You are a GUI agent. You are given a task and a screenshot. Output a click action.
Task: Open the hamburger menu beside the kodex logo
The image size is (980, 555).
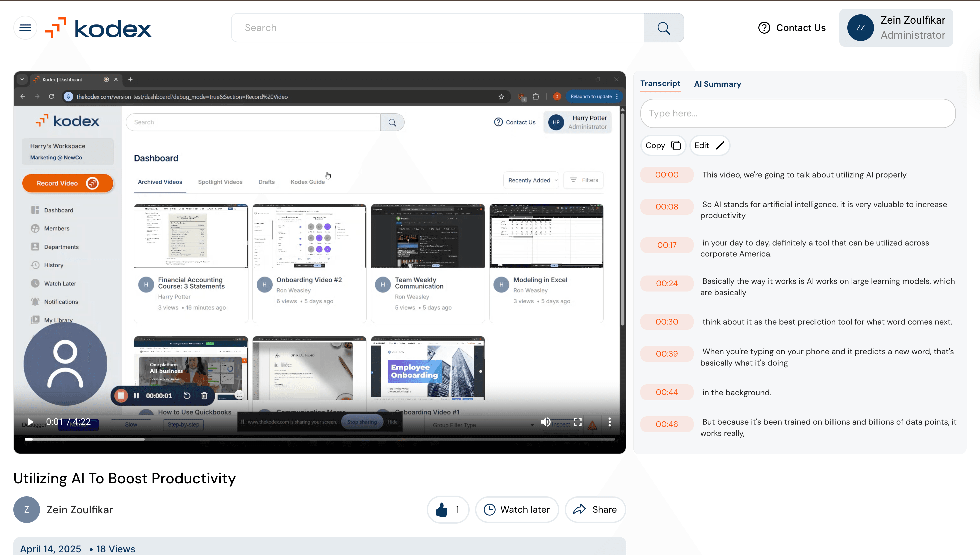point(25,28)
